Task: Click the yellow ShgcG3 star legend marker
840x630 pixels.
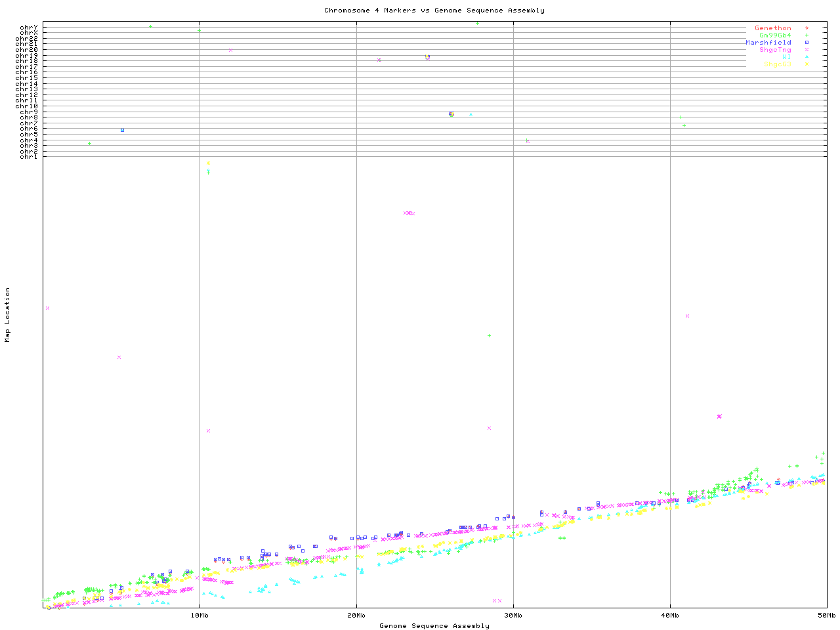Action: (x=807, y=64)
